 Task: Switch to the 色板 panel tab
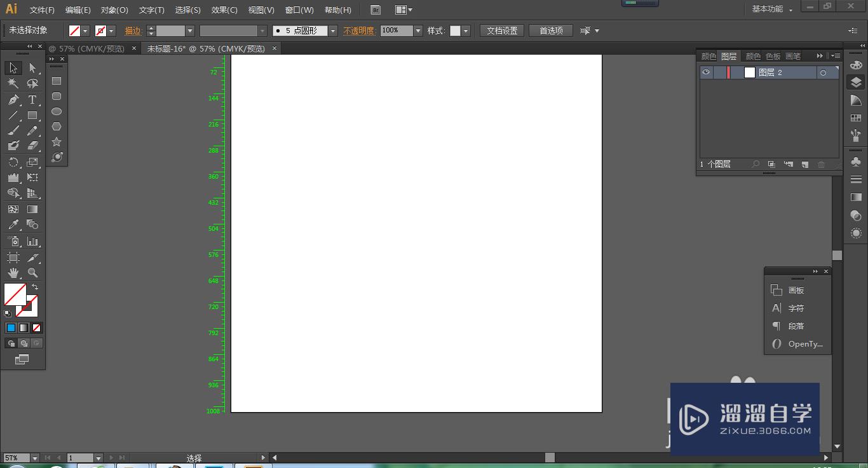click(x=773, y=56)
